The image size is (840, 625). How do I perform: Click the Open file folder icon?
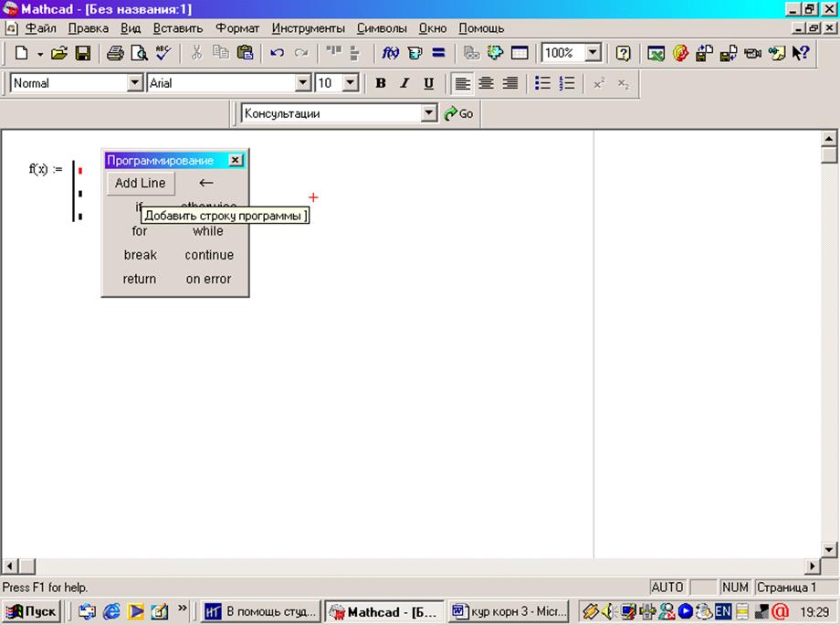click(59, 54)
